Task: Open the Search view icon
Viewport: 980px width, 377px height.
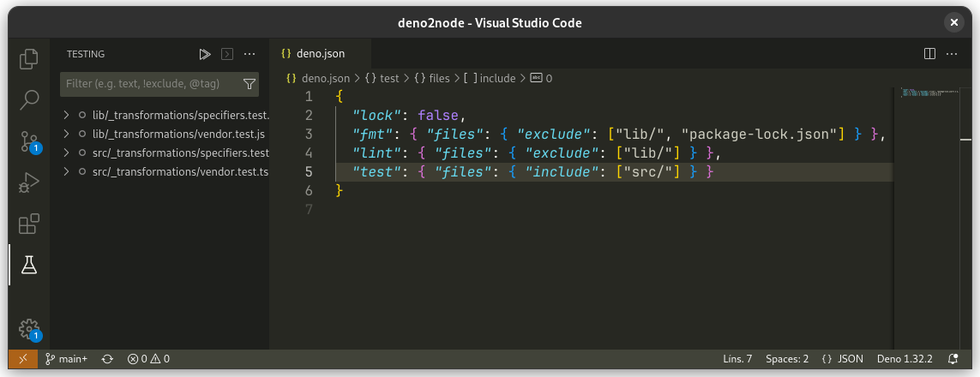Action: 29,100
